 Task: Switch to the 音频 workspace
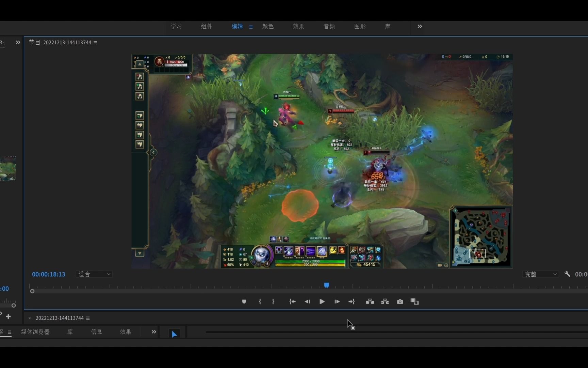click(329, 26)
